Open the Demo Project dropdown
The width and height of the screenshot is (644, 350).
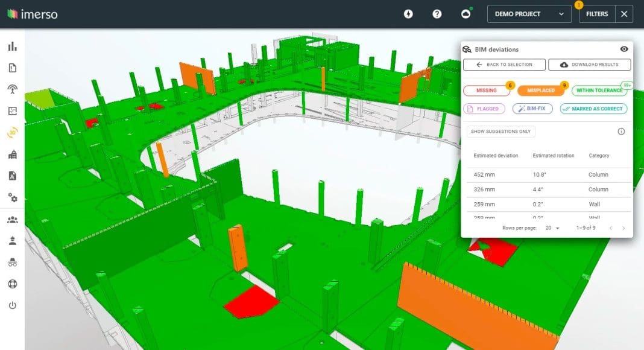tap(529, 14)
